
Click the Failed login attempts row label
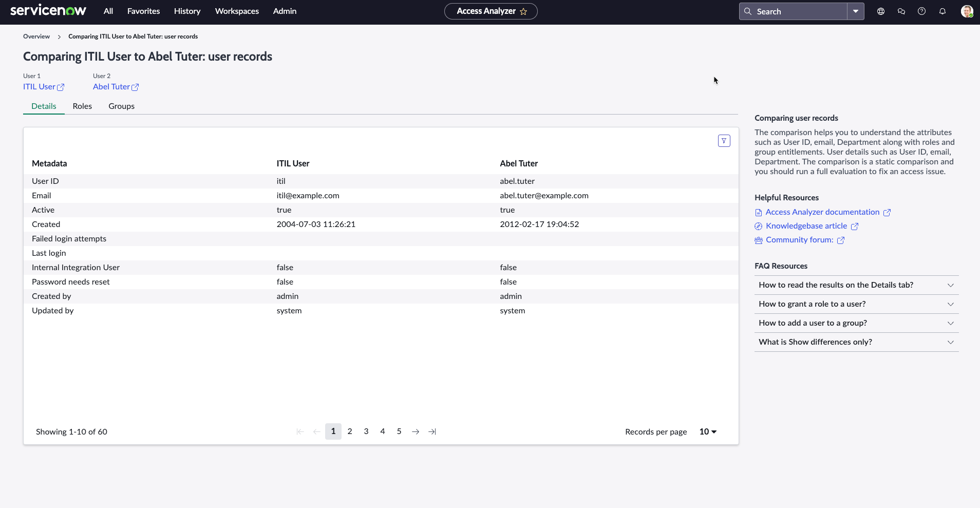pyautogui.click(x=69, y=239)
